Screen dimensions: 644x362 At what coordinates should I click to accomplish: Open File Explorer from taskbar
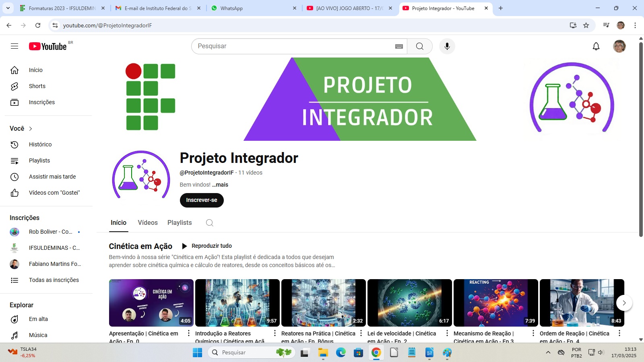tap(323, 353)
